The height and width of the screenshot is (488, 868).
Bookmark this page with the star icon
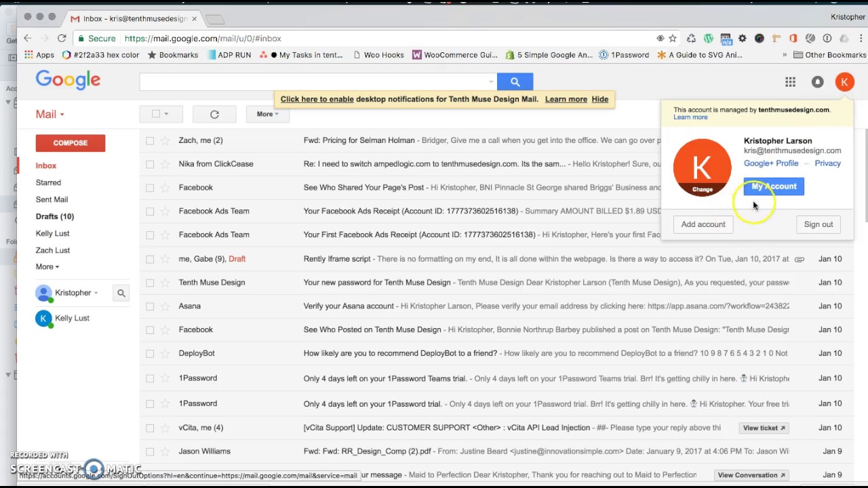(673, 39)
